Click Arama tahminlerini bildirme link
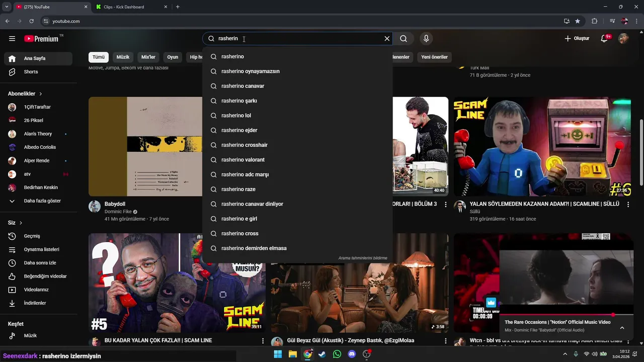Screen dimensions: 644x362 [363, 258]
